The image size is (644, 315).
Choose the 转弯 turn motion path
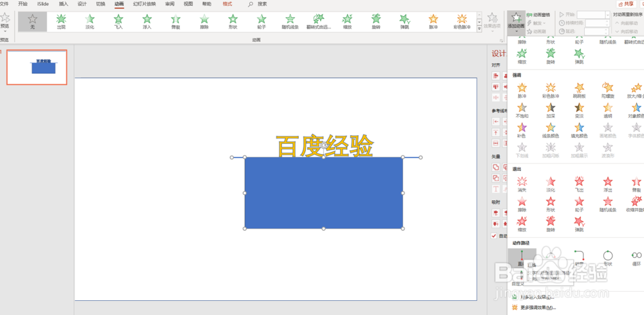pyautogui.click(x=579, y=258)
